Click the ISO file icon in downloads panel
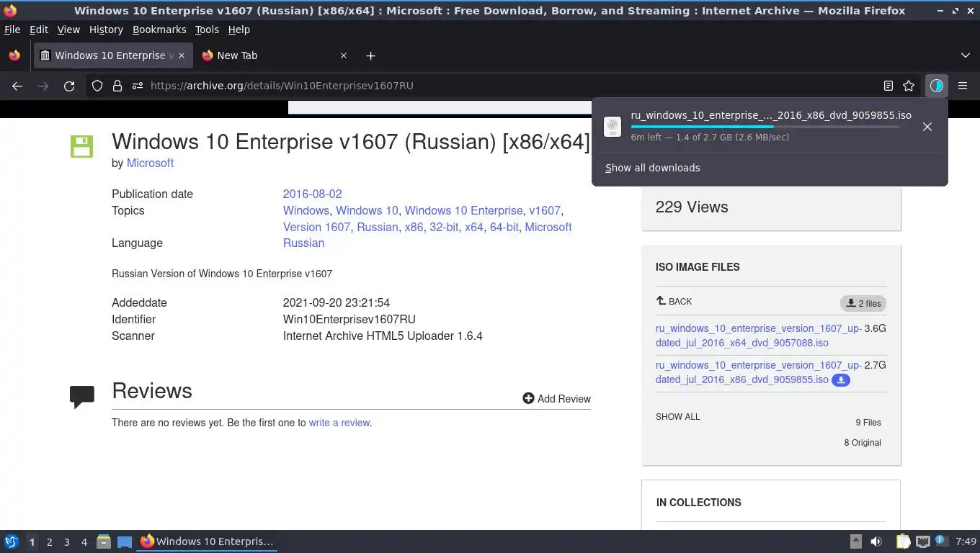Image resolution: width=980 pixels, height=553 pixels. pyautogui.click(x=612, y=126)
